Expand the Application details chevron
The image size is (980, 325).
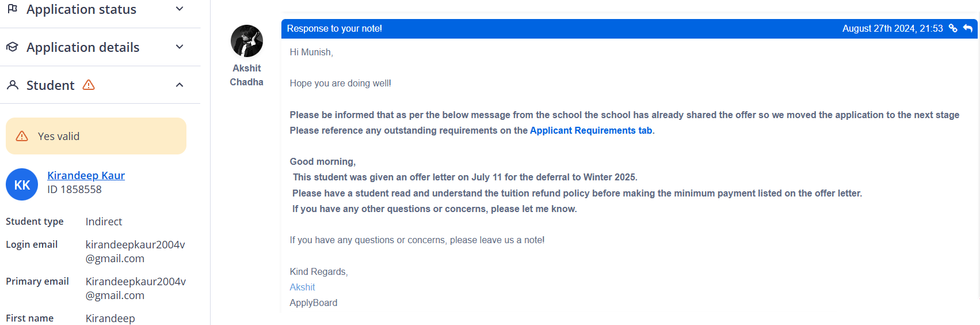coord(180,47)
